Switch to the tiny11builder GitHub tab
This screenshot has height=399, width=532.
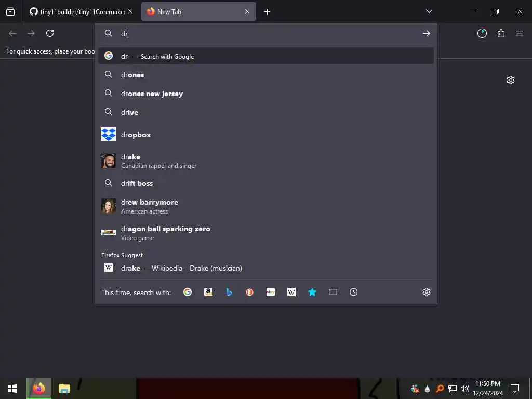81,12
